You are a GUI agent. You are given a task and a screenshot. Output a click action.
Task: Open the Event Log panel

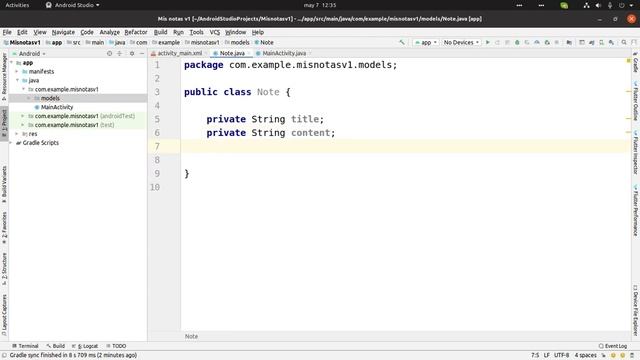pos(613,346)
